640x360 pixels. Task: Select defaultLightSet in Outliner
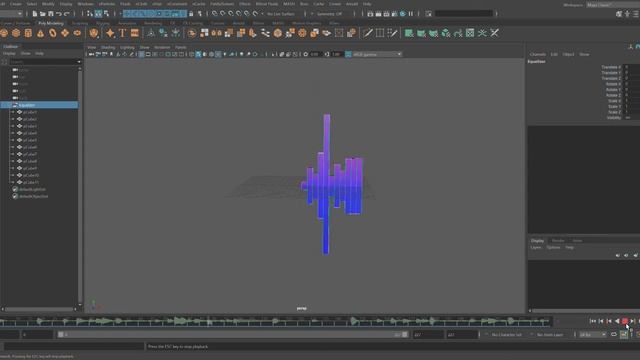coord(32,189)
